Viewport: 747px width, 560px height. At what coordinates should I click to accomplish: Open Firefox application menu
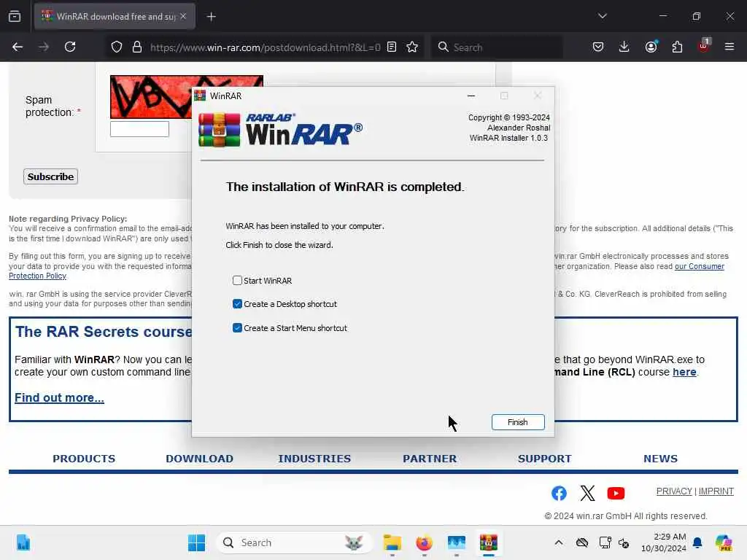pos(729,47)
